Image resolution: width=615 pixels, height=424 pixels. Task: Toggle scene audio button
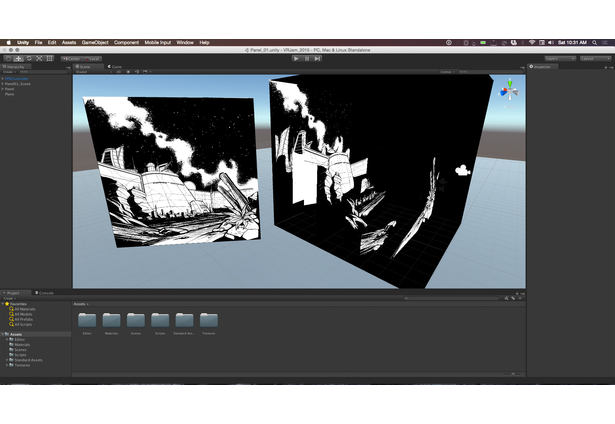[137, 72]
